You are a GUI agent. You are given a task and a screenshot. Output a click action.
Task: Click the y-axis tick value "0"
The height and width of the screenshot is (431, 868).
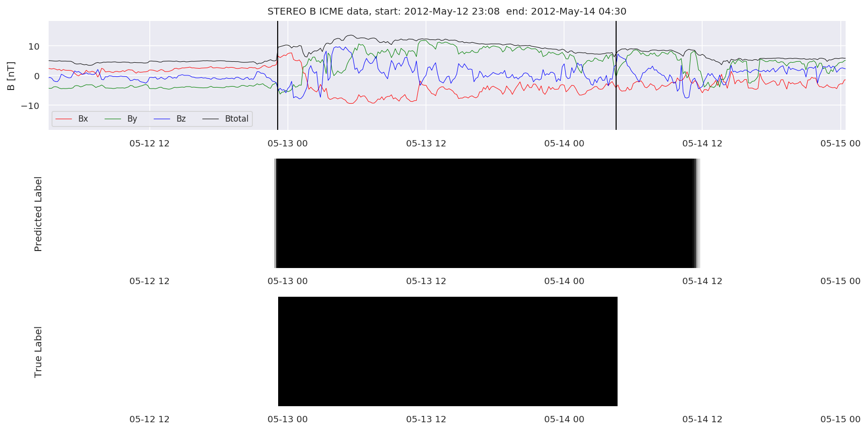coord(37,76)
